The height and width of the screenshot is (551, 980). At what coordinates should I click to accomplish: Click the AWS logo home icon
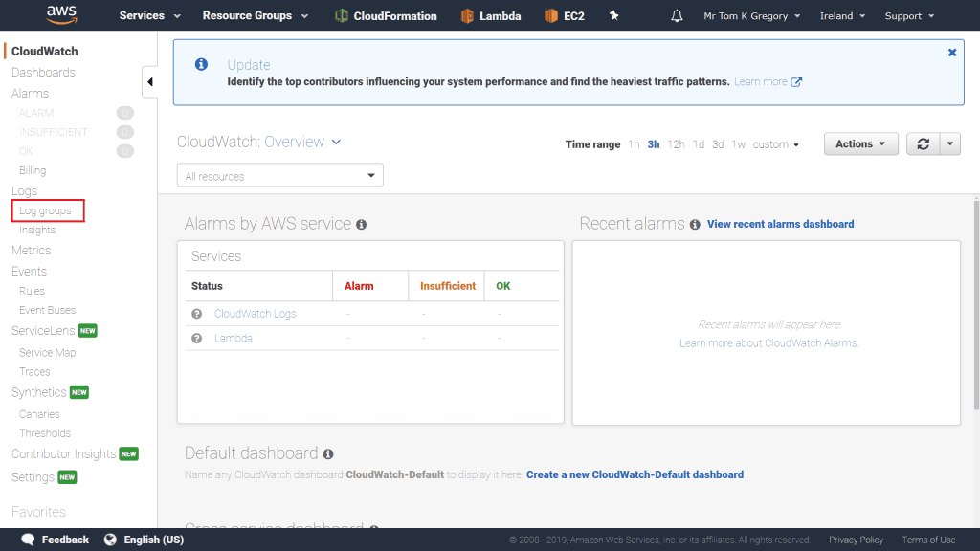[x=61, y=14]
